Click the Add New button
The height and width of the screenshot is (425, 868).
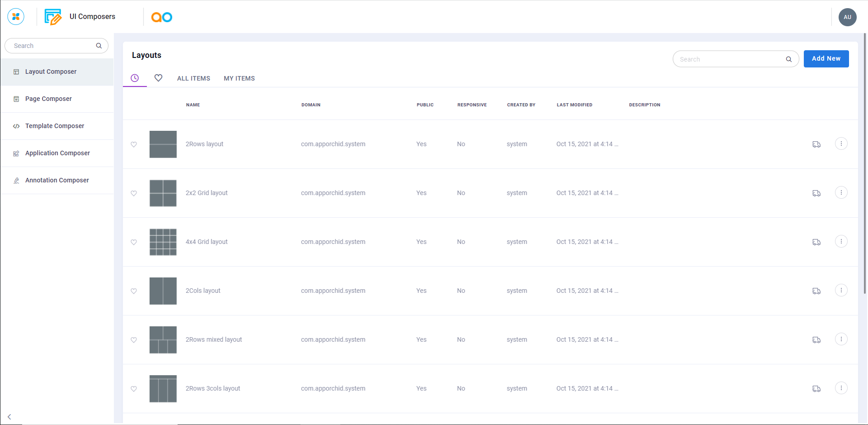pos(826,59)
